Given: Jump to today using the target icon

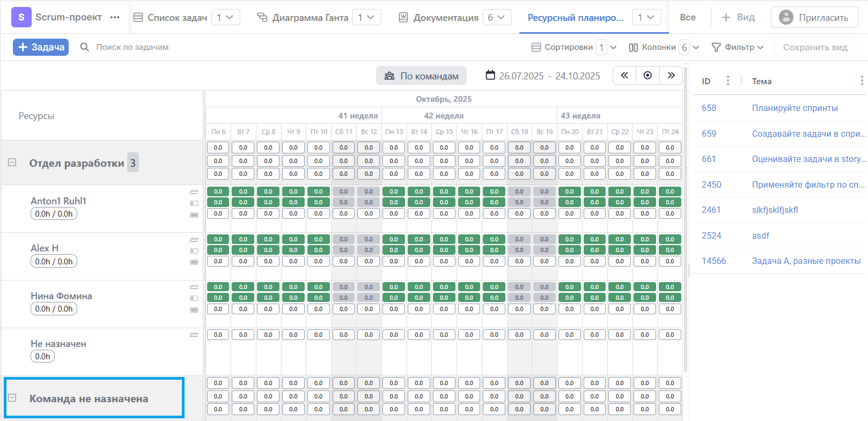Looking at the screenshot, I should (x=648, y=76).
